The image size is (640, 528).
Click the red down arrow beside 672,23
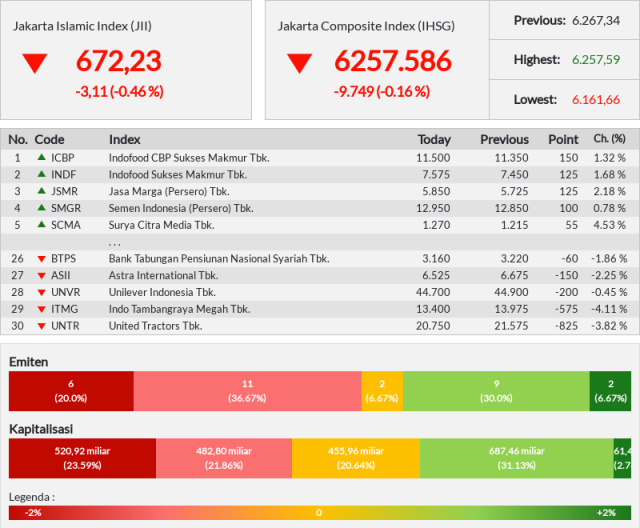[35, 64]
